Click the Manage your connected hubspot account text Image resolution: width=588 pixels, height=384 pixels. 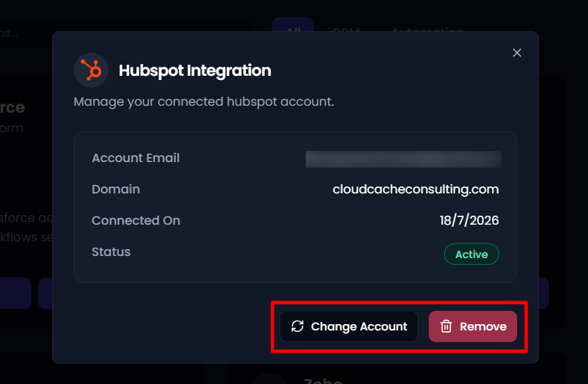point(204,102)
